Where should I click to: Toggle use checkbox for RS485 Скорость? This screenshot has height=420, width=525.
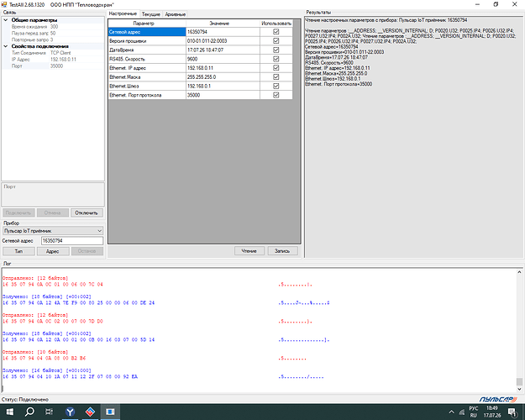coord(276,59)
